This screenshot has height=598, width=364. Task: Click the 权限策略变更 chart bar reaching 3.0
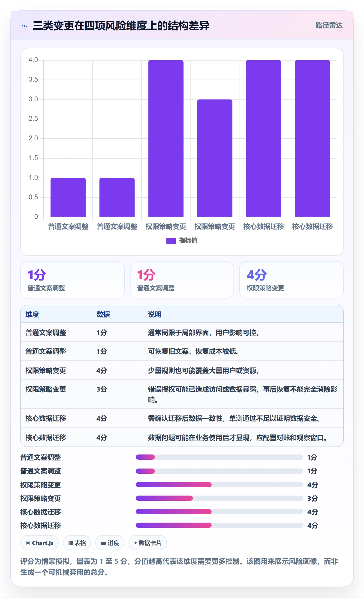click(x=215, y=158)
